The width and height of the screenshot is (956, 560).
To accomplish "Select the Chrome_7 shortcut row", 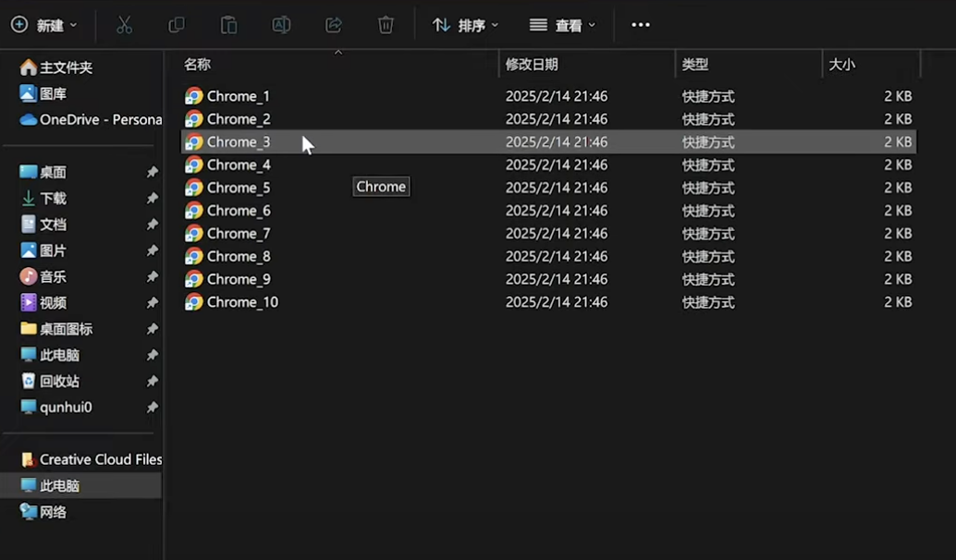I will tap(239, 234).
